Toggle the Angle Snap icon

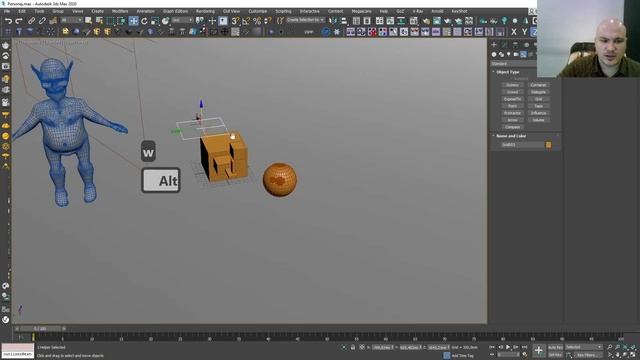pyautogui.click(x=246, y=21)
